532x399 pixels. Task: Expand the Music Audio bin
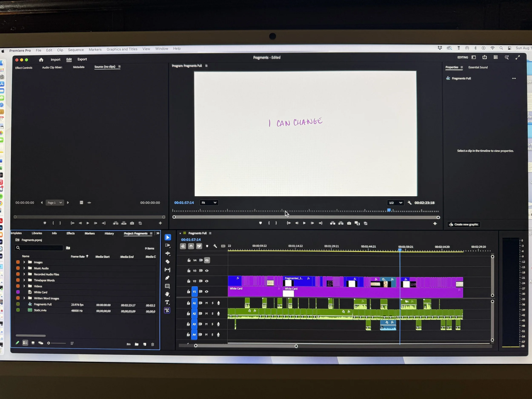pos(24,268)
